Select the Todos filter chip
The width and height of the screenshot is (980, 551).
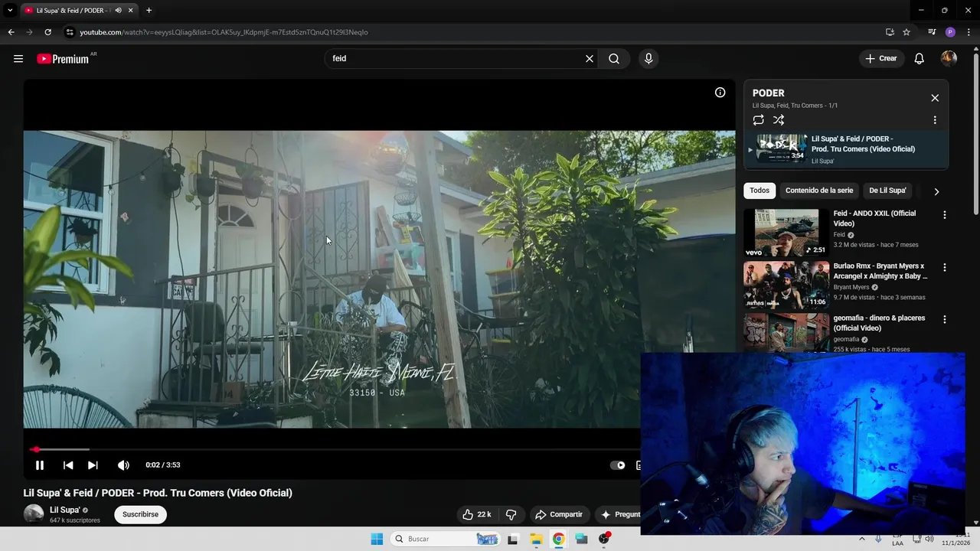[759, 191]
